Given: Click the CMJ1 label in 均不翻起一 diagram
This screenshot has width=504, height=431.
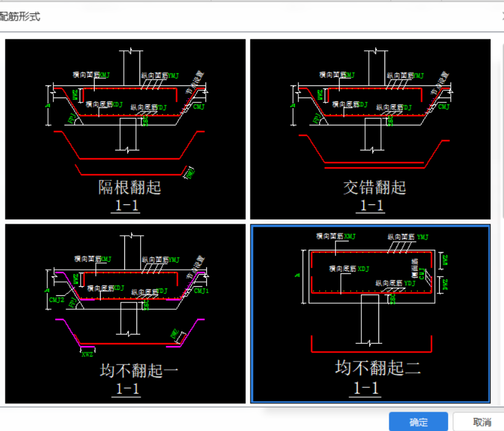Looking at the screenshot, I should (201, 290).
